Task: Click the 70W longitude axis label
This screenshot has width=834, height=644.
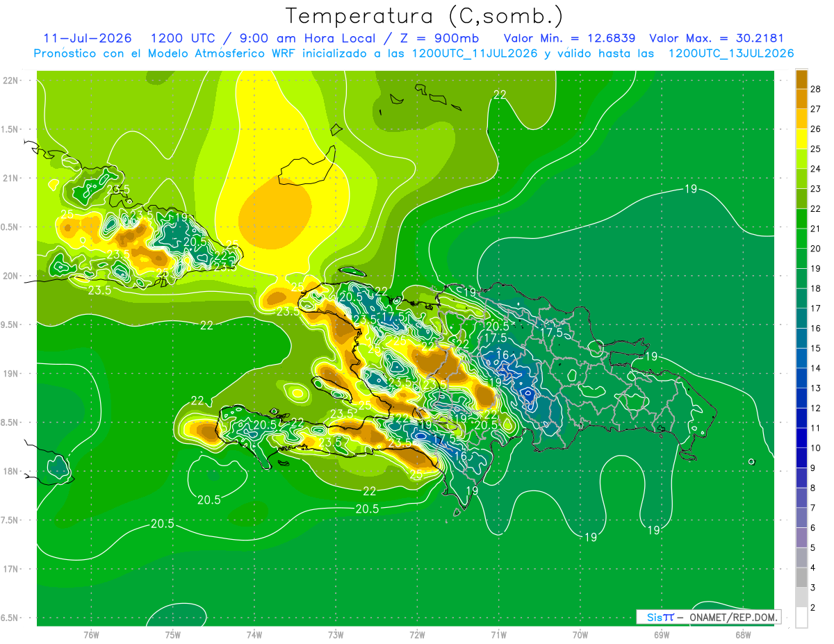Action: (580, 635)
